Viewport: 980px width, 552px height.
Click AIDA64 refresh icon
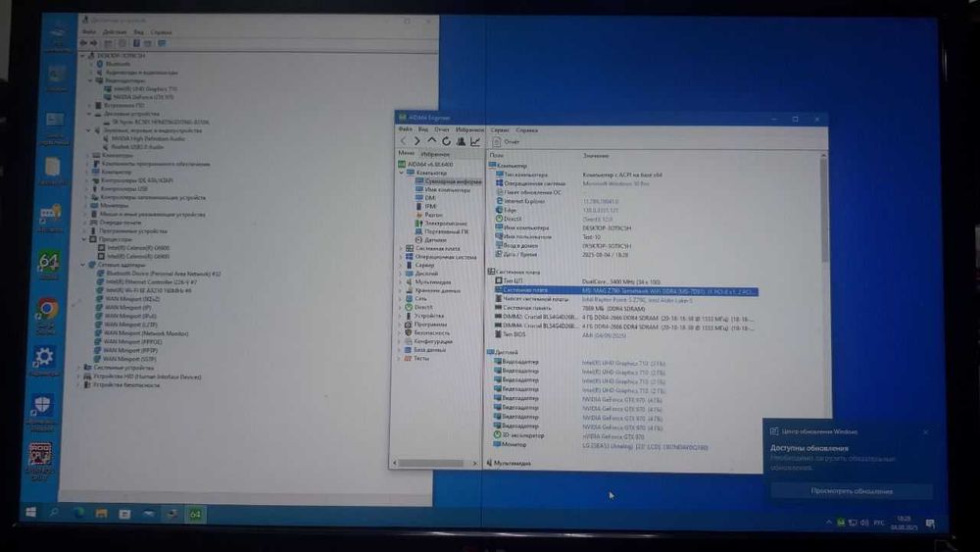[x=446, y=141]
